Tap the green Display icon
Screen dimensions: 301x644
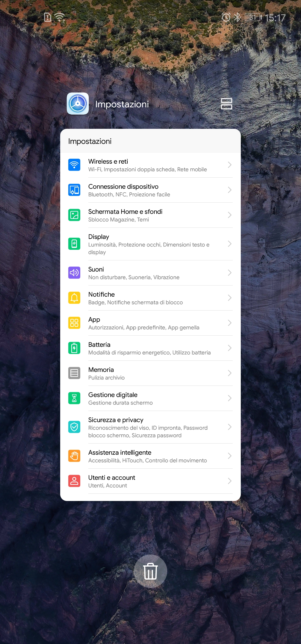pos(74,244)
